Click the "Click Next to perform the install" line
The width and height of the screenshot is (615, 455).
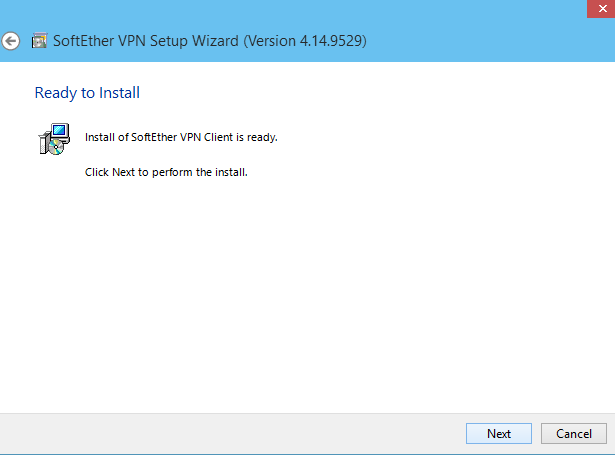[166, 172]
